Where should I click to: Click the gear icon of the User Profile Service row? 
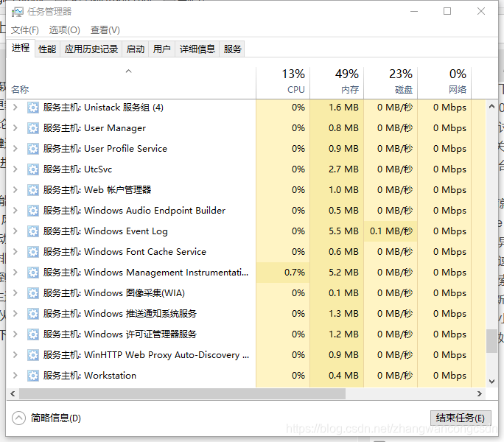(x=32, y=149)
